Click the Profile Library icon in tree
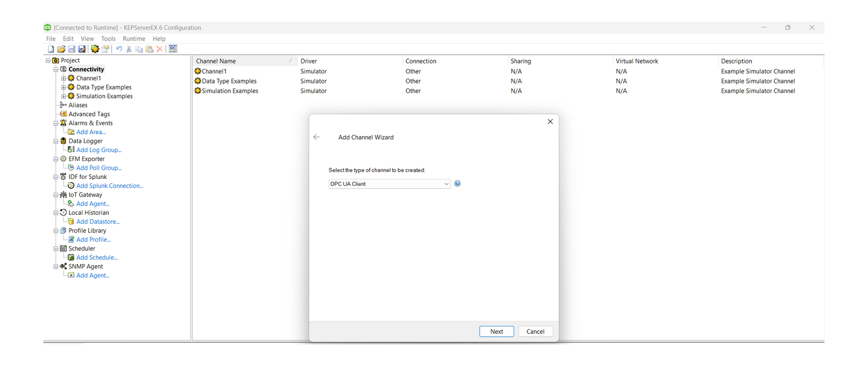Image resolution: width=868 pixels, height=366 pixels. [x=63, y=230]
